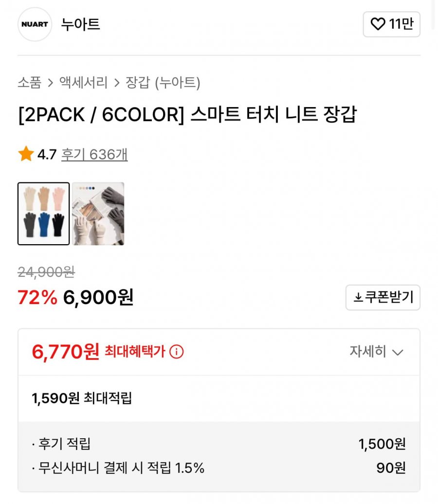Click the 후기 적립 1,500원 row

219,444
